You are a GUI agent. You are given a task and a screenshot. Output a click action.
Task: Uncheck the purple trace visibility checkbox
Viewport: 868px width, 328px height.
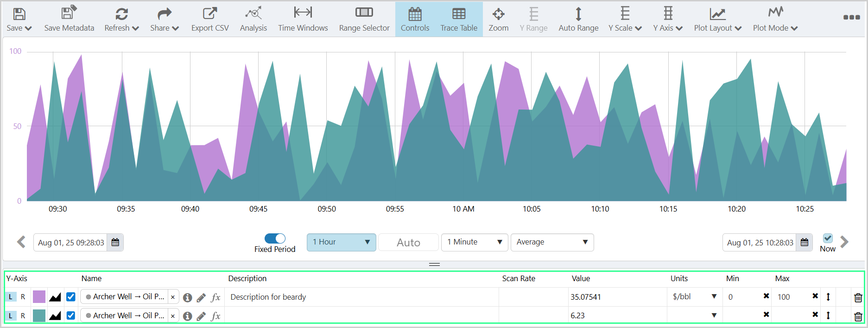coord(71,297)
